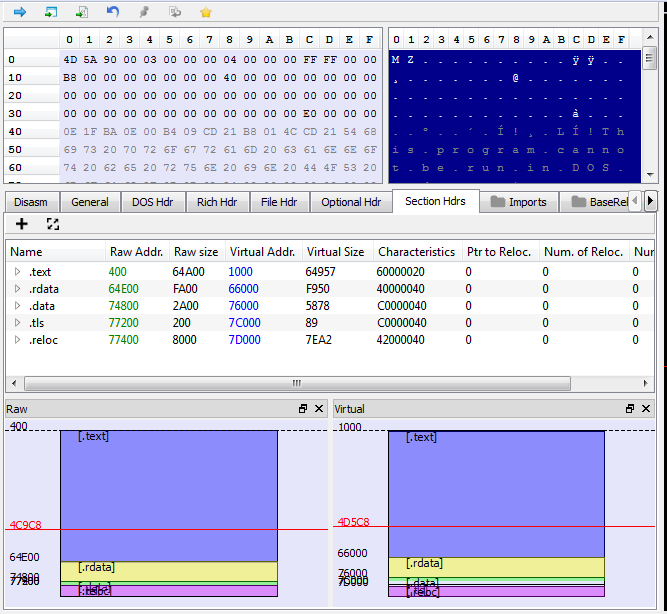667x614 pixels.
Task: Expand the .tls section row
Action: coord(17,323)
